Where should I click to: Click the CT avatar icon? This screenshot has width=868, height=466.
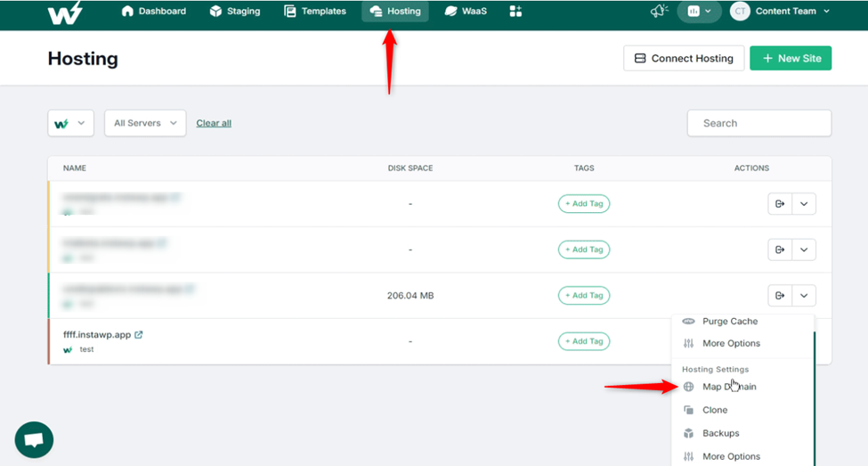click(740, 11)
